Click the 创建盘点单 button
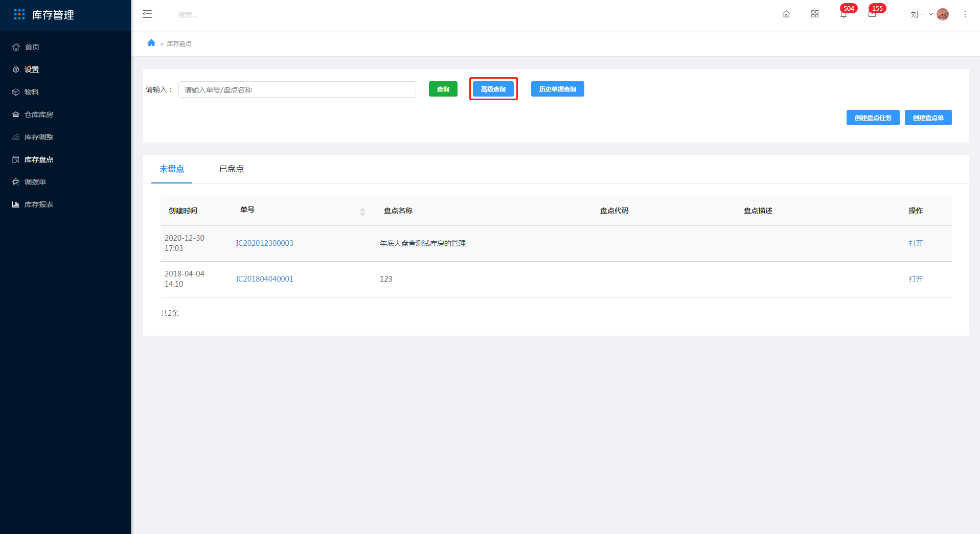This screenshot has height=534, width=980. coord(928,118)
